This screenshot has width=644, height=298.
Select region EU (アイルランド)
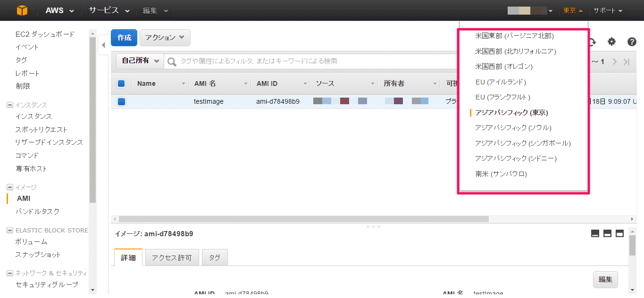pyautogui.click(x=501, y=82)
